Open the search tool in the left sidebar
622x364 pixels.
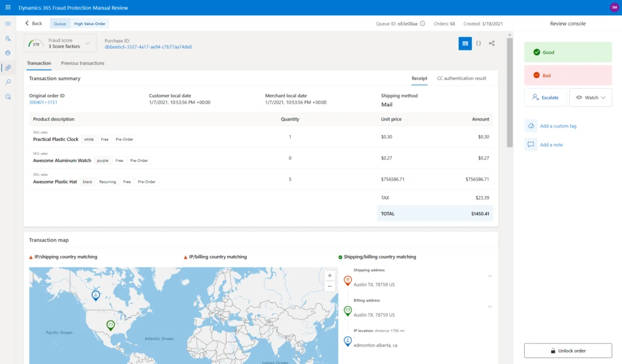point(8,83)
